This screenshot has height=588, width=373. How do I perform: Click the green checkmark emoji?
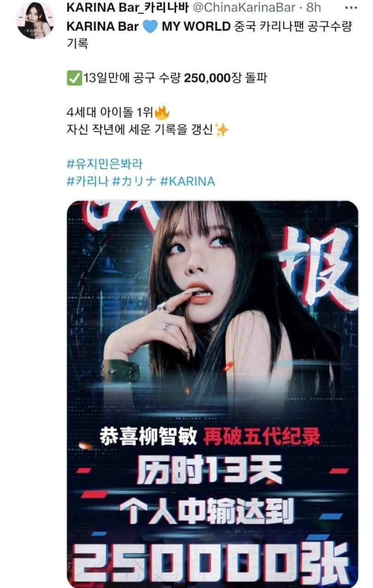click(x=74, y=79)
